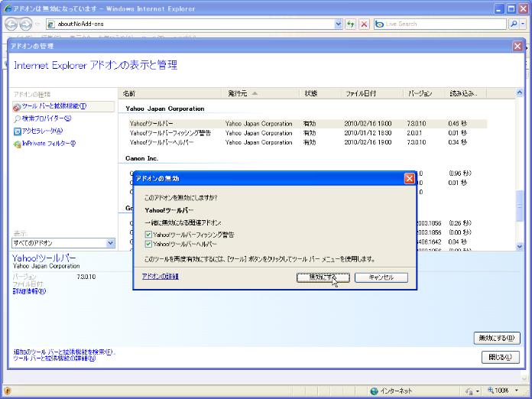Close the アドオンの管理 window
Screen dimensions: 532x399
click(517, 46)
